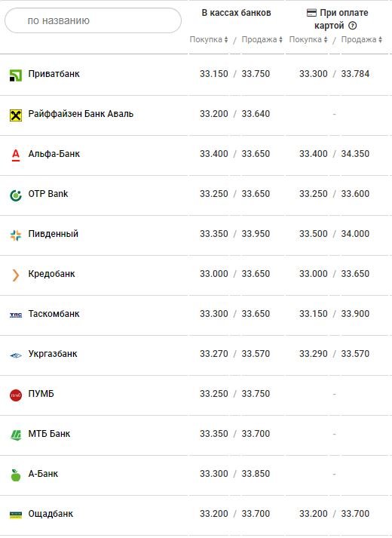The image size is (392, 538).
Task: Click the orange Кредобанк chevron logo
Action: 15,275
